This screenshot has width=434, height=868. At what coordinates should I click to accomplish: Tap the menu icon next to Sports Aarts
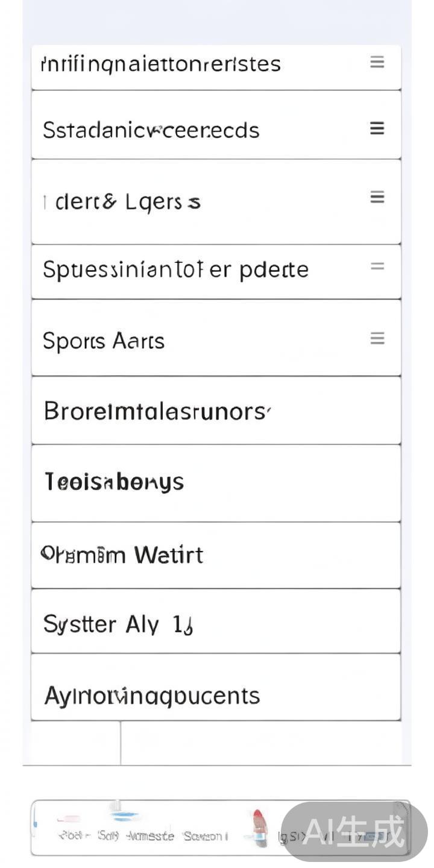click(x=377, y=339)
